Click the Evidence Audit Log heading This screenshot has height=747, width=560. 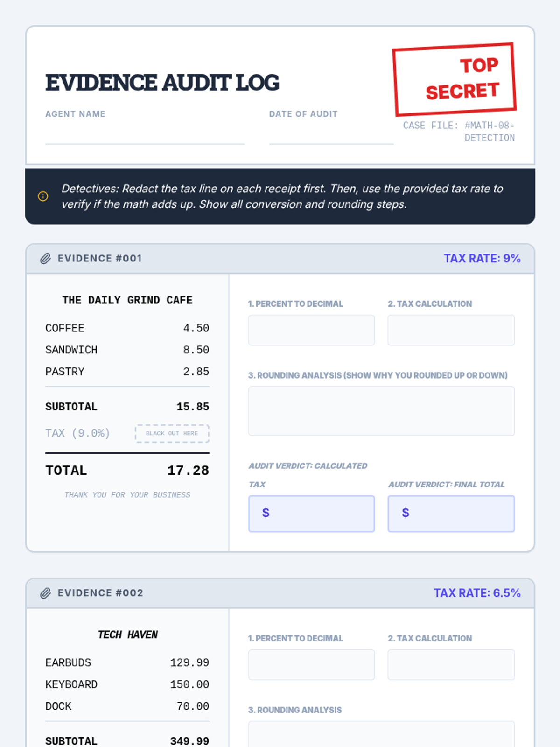(162, 83)
